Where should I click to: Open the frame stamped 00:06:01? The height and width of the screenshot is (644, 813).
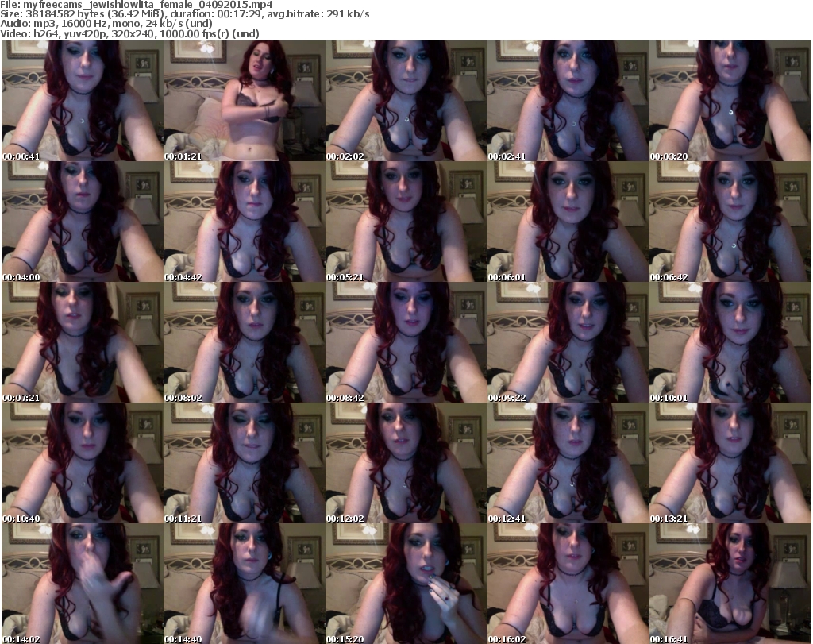(568, 222)
